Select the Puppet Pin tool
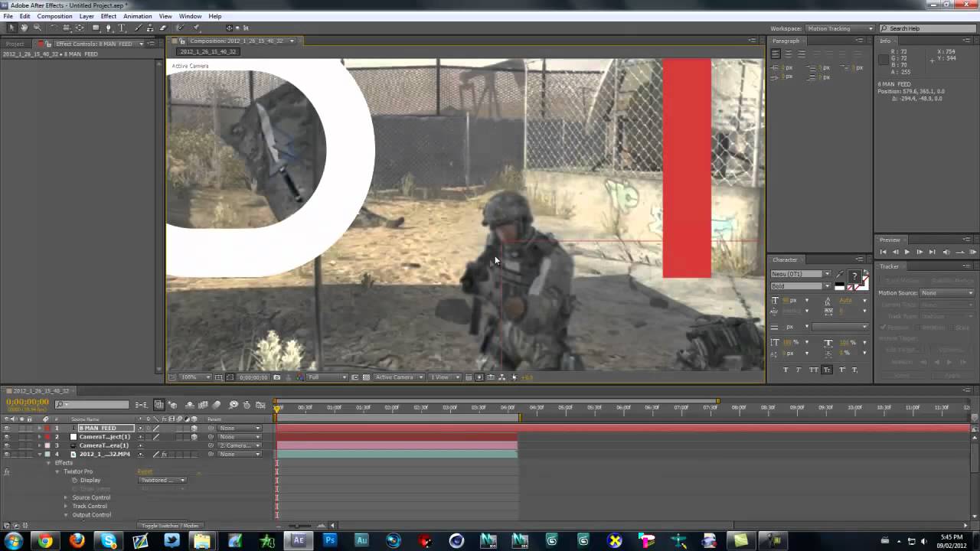This screenshot has width=980, height=551. coord(195,28)
